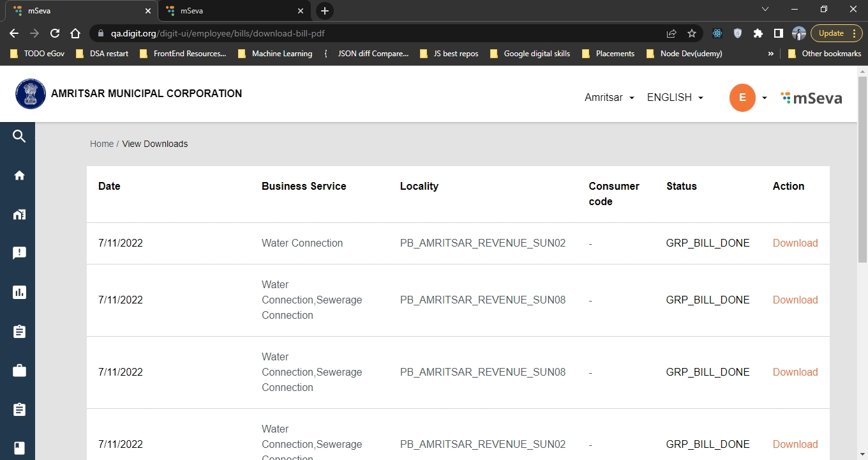
Task: Click the URL address bar field
Action: point(383,33)
